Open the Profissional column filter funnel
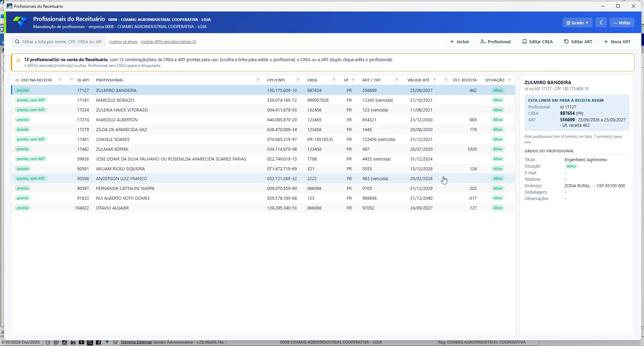Image resolution: width=644 pixels, height=346 pixels. (x=258, y=80)
